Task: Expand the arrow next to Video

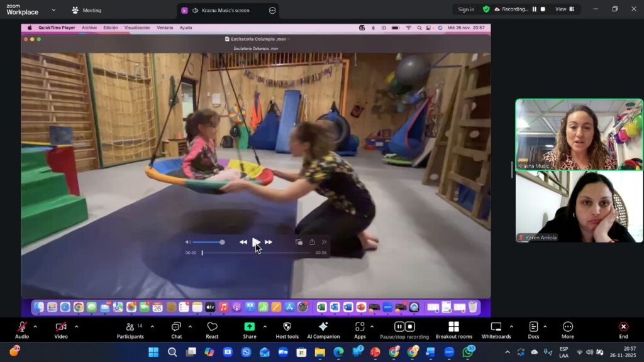Action: tap(76, 326)
